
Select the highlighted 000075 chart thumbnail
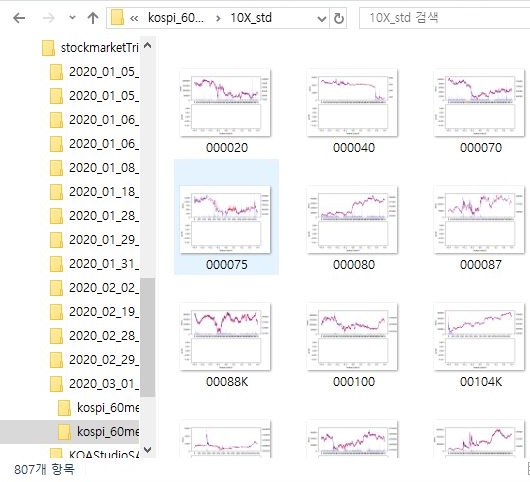coord(225,220)
